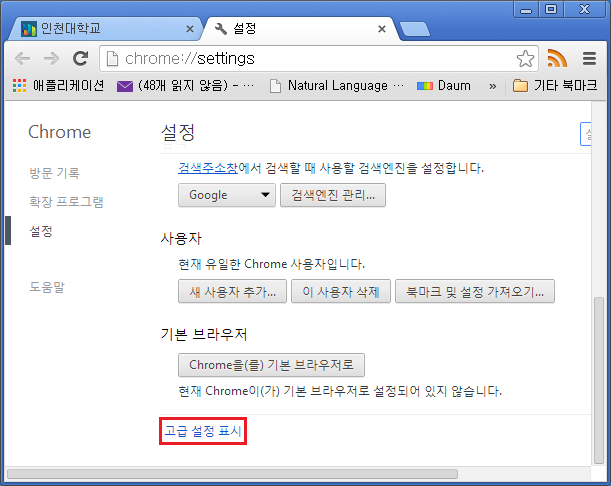Click the page icon in address bar
This screenshot has width=611, height=486.
pyautogui.click(x=112, y=59)
